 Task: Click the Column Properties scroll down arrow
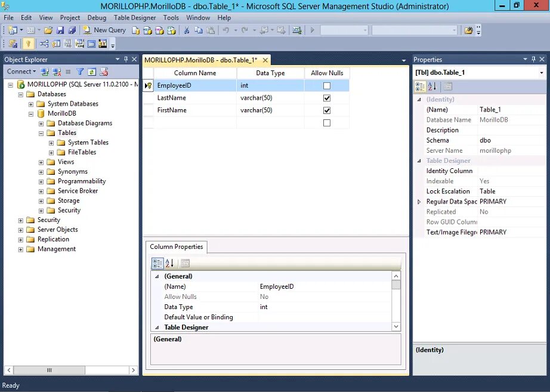tap(396, 326)
